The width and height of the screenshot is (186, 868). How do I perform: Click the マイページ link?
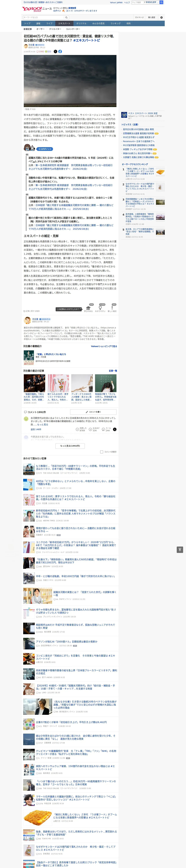[139, 18]
